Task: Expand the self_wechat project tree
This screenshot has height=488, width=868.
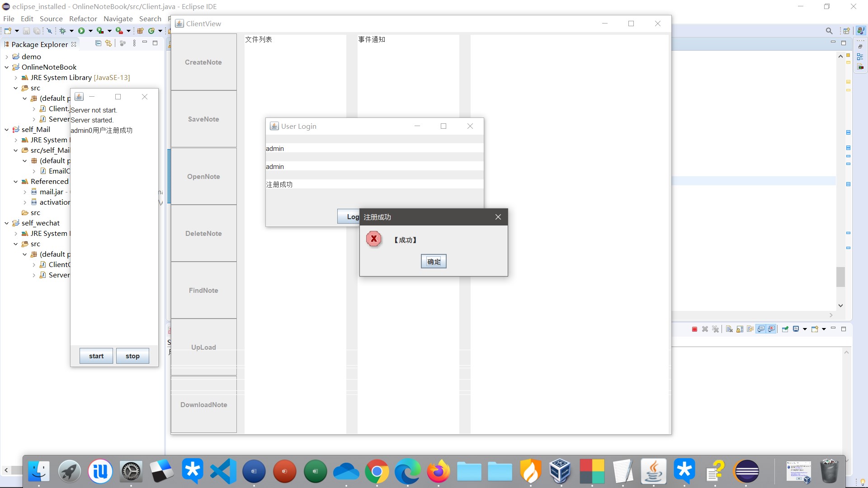Action: 6,223
